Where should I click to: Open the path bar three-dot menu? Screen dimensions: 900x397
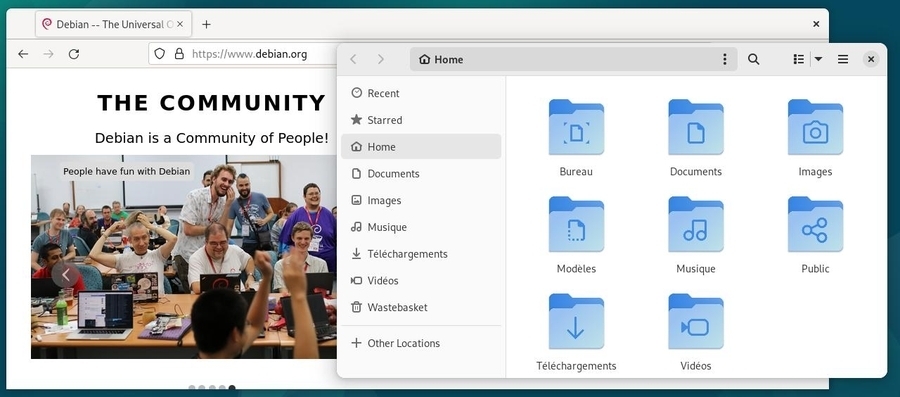(724, 59)
